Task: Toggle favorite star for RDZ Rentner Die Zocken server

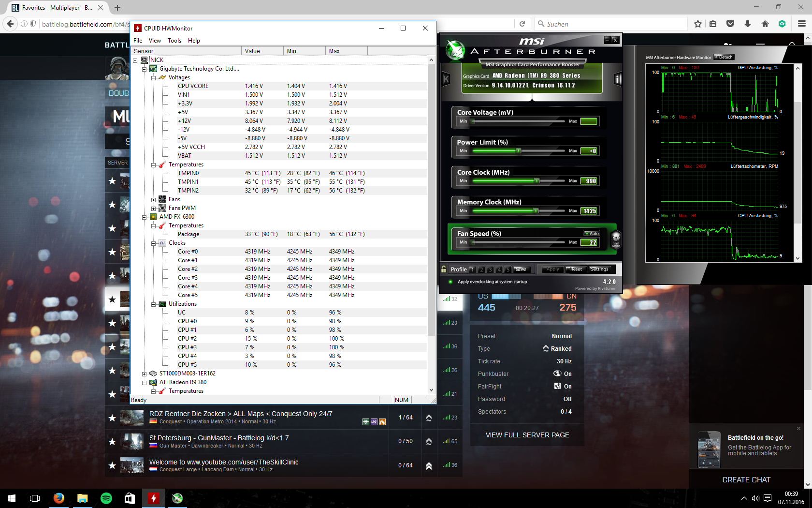Action: (112, 418)
